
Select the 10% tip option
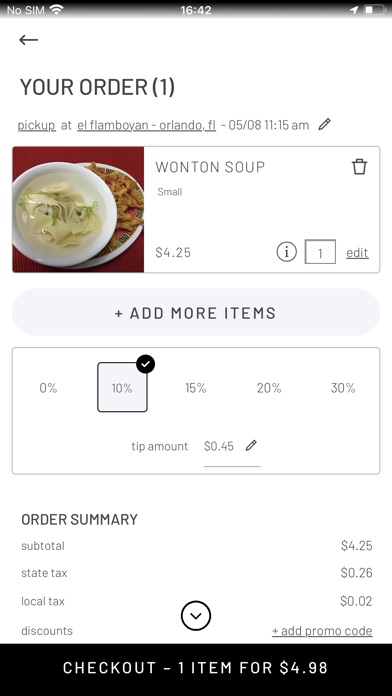point(122,387)
